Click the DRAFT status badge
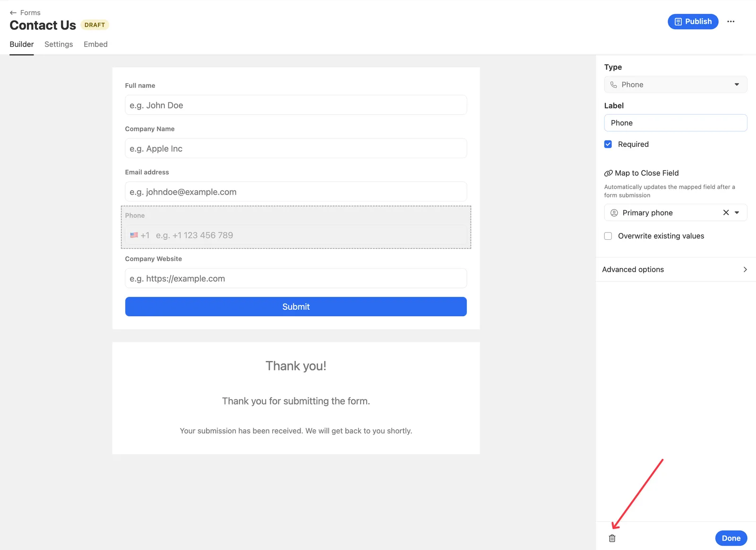756x550 pixels. pyautogui.click(x=94, y=25)
